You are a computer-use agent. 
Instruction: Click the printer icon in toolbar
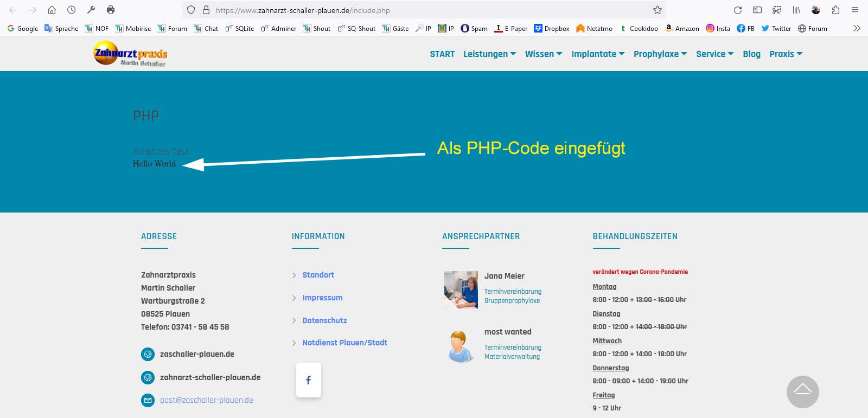pyautogui.click(x=111, y=10)
